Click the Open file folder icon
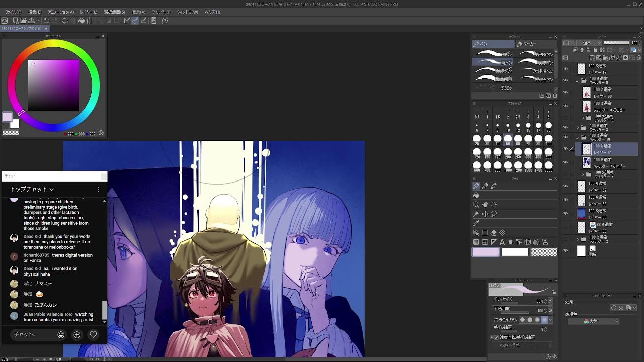Screen dimensions: 644x362 coord(23,21)
